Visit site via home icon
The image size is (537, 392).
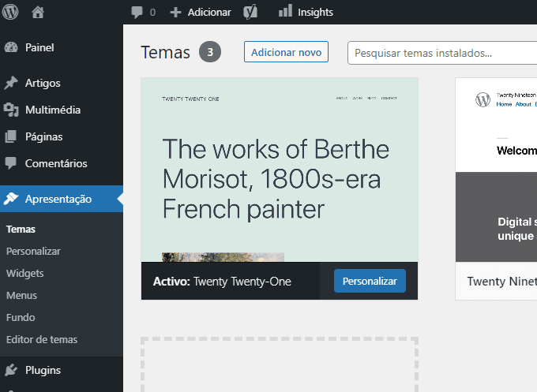(x=38, y=13)
